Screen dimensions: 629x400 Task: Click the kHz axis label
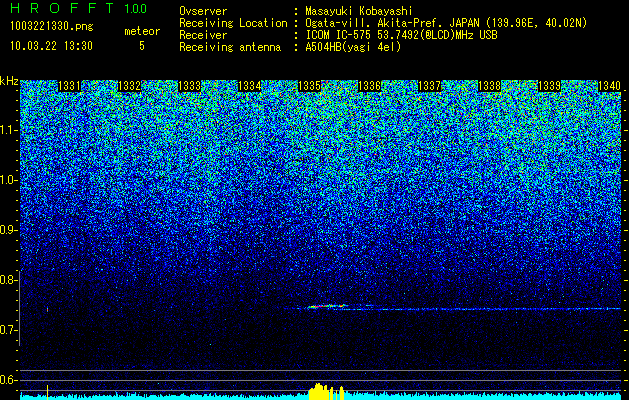(x=9, y=81)
